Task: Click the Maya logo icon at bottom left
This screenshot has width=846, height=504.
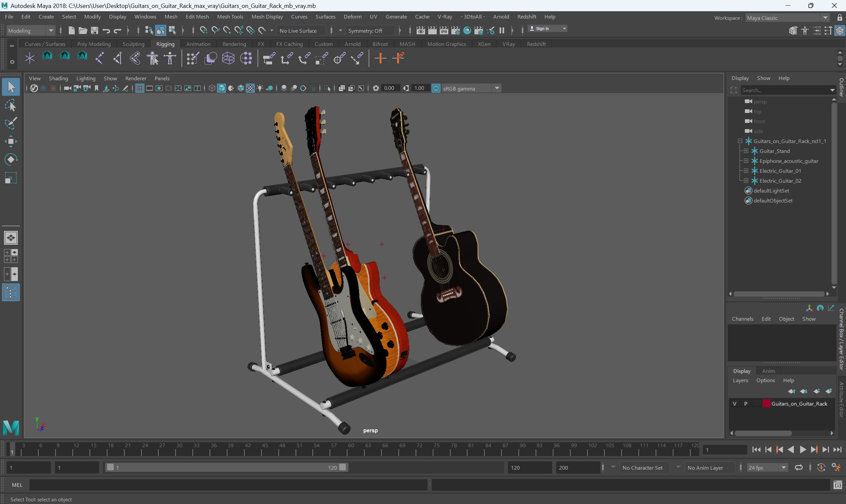Action: [x=11, y=428]
